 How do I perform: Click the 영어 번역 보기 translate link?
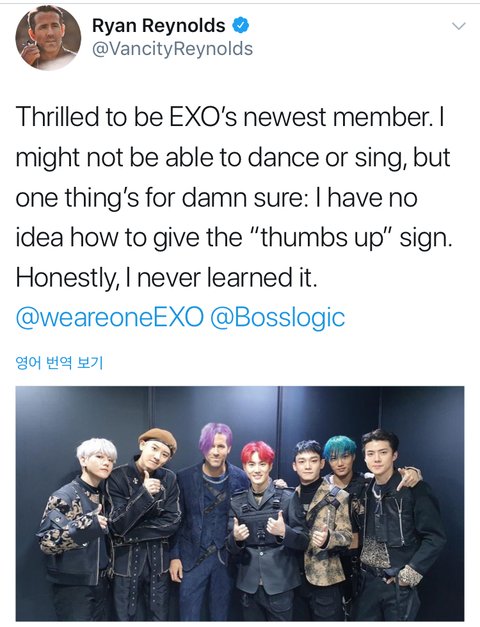[59, 363]
